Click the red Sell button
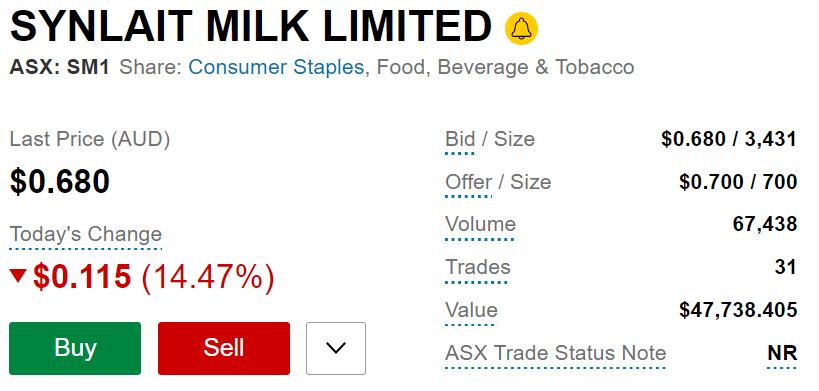Screen dimensions: 819x391 tap(224, 348)
